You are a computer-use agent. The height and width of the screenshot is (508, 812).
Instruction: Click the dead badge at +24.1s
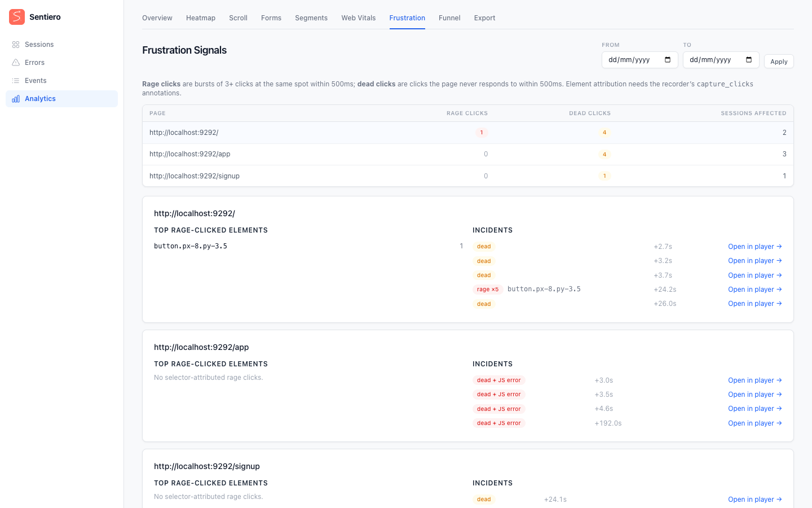pos(484,500)
